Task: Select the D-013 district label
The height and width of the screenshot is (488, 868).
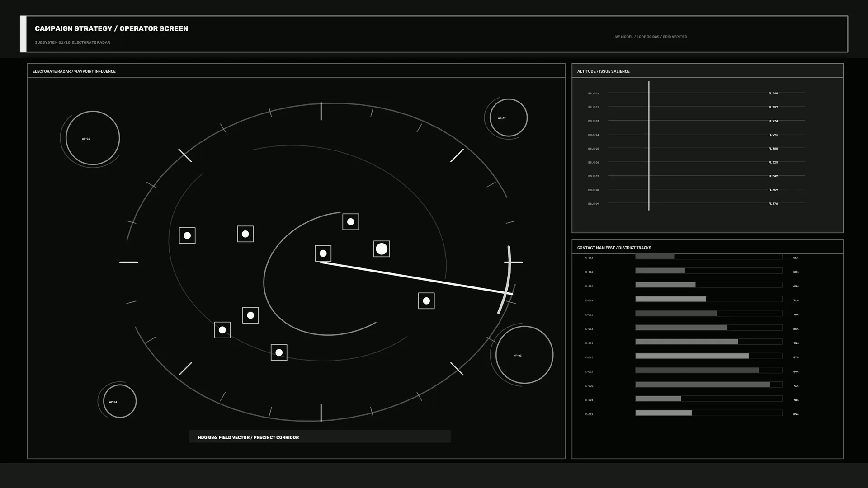Action: point(589,286)
